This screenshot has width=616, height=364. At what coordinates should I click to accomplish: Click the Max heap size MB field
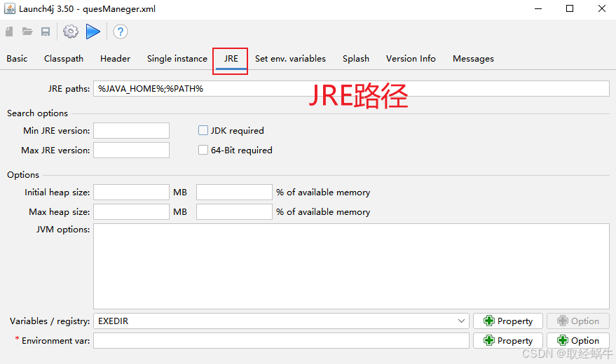pyautogui.click(x=131, y=212)
